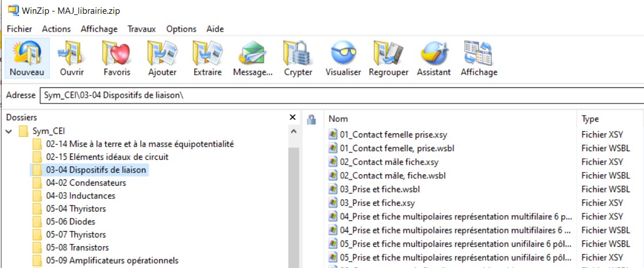This screenshot has width=644, height=268.
Task: Open the Fichier menu
Action: pyautogui.click(x=20, y=29)
